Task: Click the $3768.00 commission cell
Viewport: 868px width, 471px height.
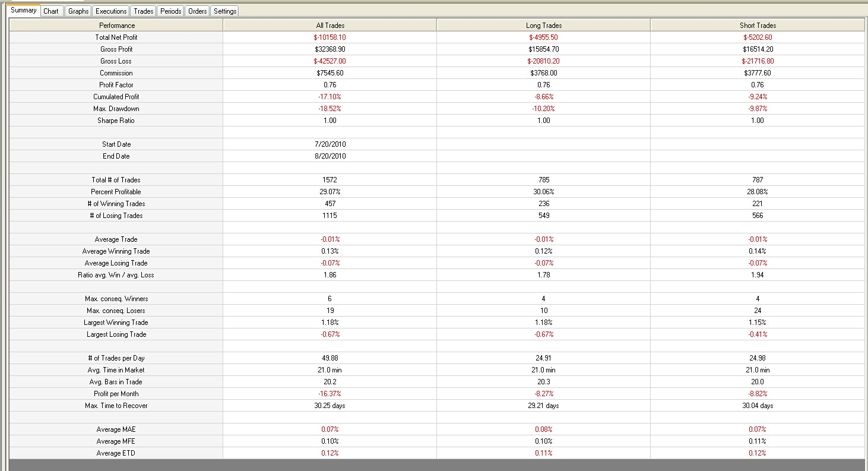Action: point(543,73)
